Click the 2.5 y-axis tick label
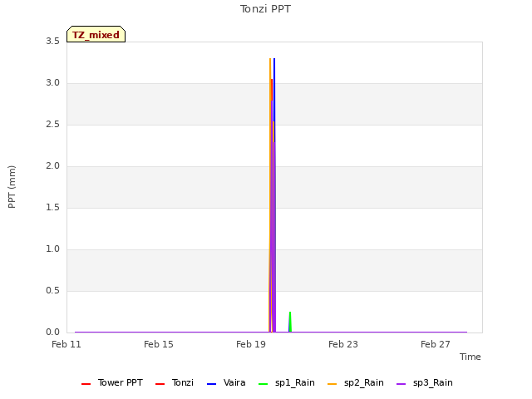Viewport: 532px width, 399px height. point(53,125)
